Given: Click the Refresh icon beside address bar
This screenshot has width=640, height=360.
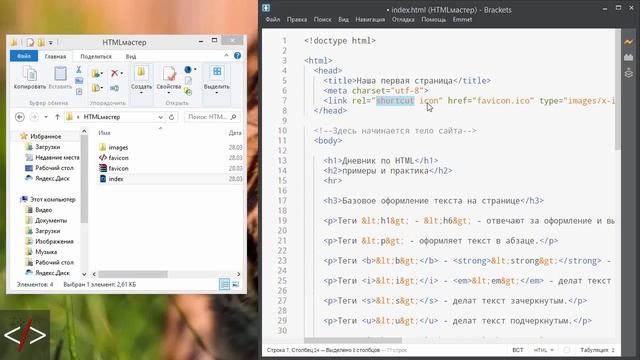Looking at the screenshot, I should (x=171, y=117).
